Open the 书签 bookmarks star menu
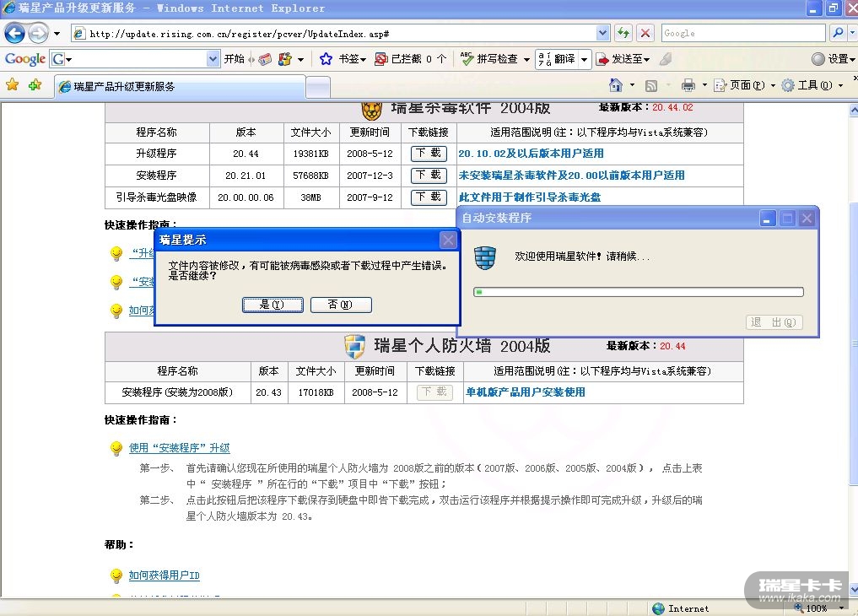This screenshot has height=616, width=858. 343,58
